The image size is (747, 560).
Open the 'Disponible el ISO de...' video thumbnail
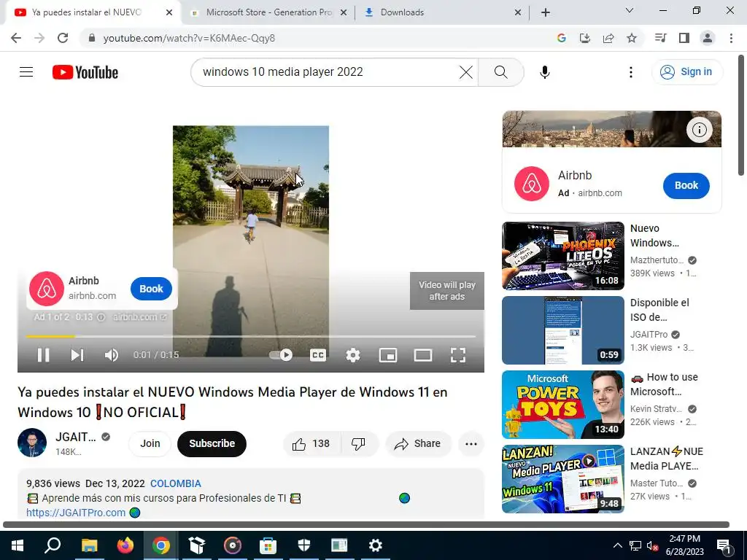563,330
